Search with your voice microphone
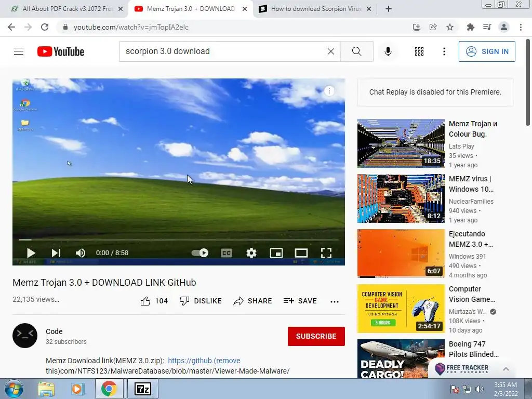 (388, 51)
